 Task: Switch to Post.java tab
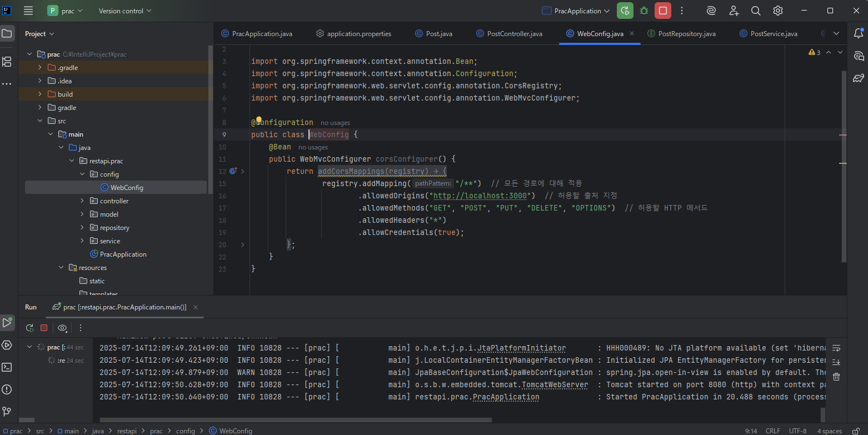(x=434, y=34)
